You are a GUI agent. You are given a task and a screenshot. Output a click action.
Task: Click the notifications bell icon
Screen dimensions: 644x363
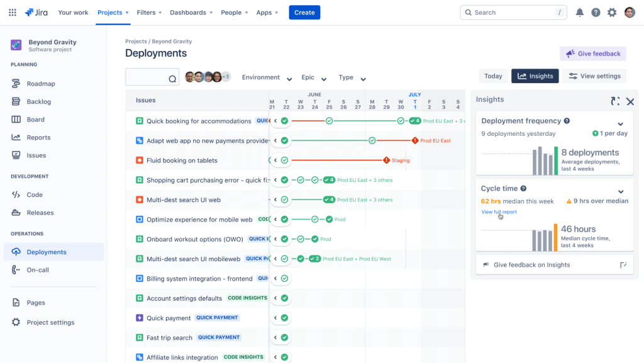click(x=579, y=12)
